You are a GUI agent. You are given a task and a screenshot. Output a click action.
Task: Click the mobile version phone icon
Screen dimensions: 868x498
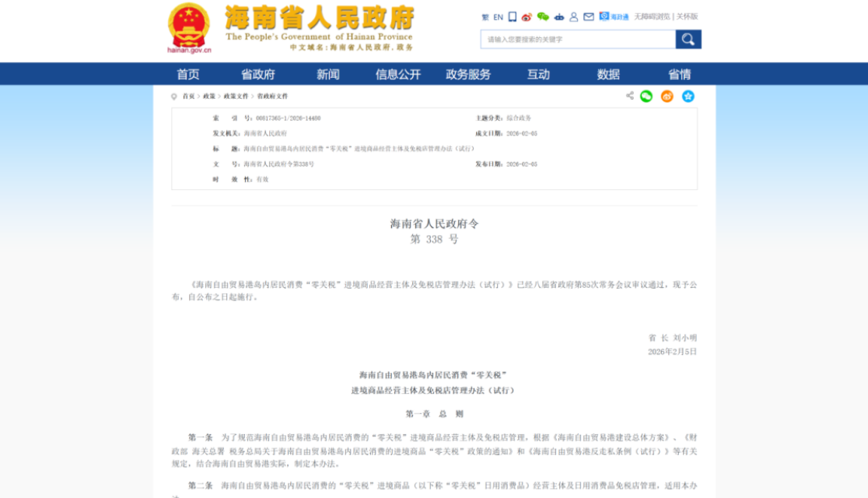[513, 16]
